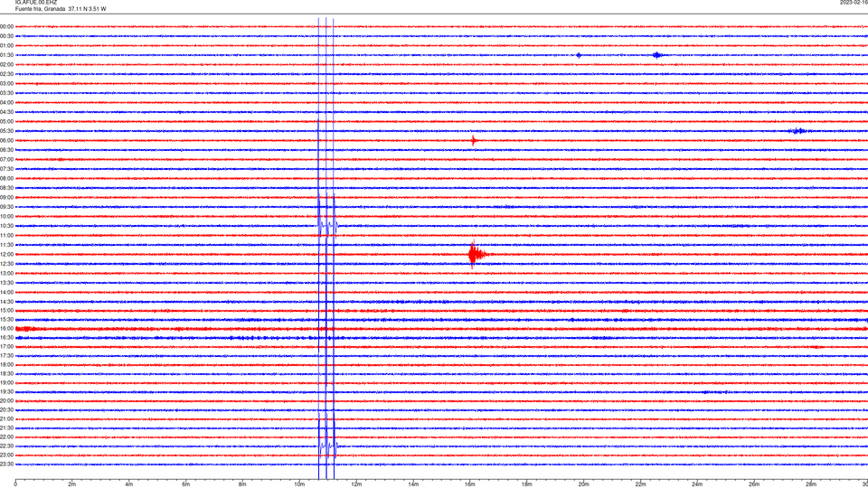
Task: Select the 00:30 trace time label
Action: pyautogui.click(x=6, y=36)
